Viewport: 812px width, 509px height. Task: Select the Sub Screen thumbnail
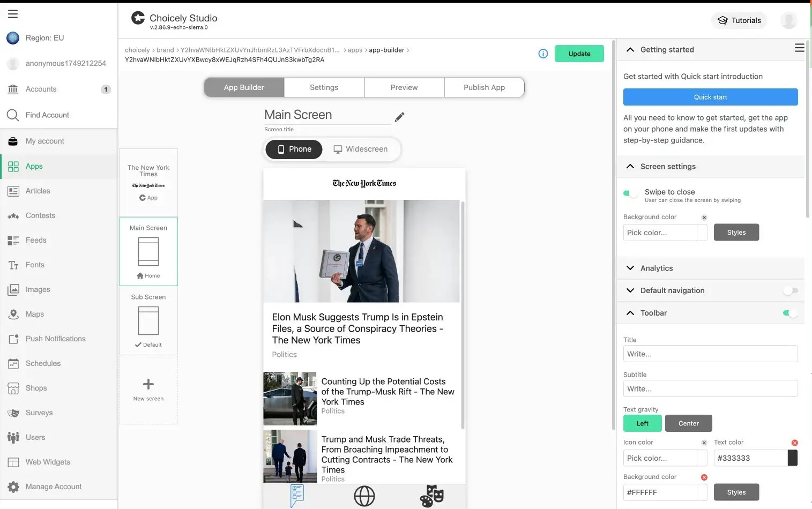(x=148, y=321)
